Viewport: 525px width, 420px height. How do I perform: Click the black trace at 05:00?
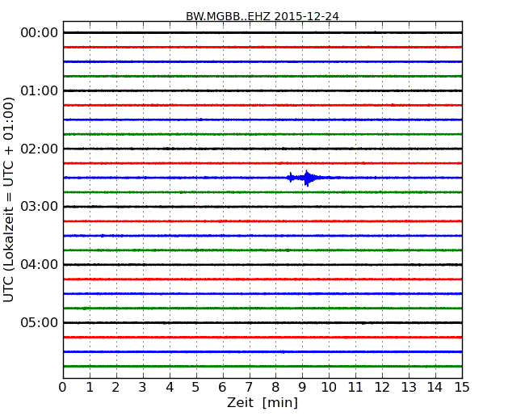click(x=262, y=322)
